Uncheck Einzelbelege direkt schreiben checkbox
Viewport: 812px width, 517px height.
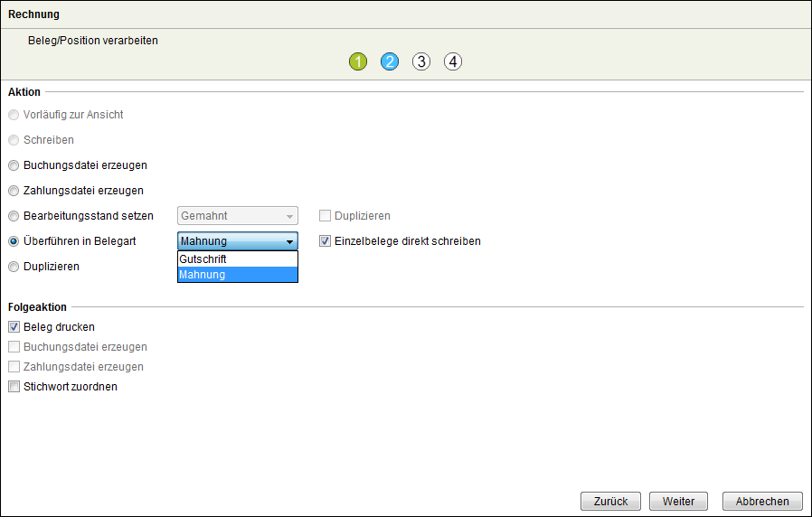click(x=326, y=241)
